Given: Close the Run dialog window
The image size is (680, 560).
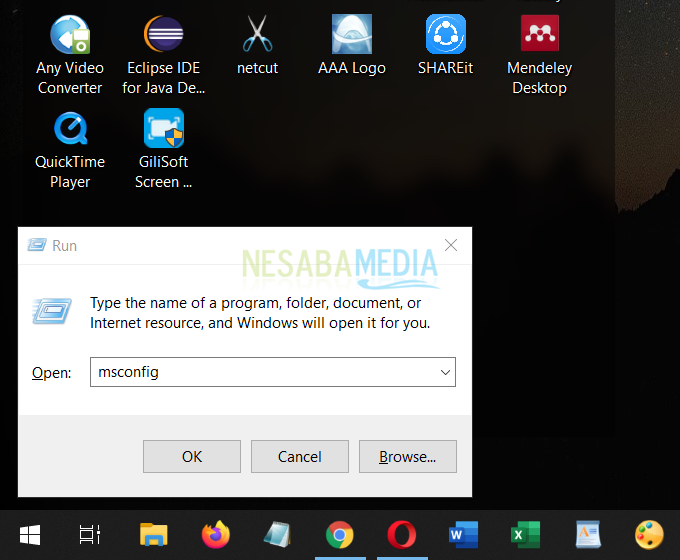Looking at the screenshot, I should (451, 245).
